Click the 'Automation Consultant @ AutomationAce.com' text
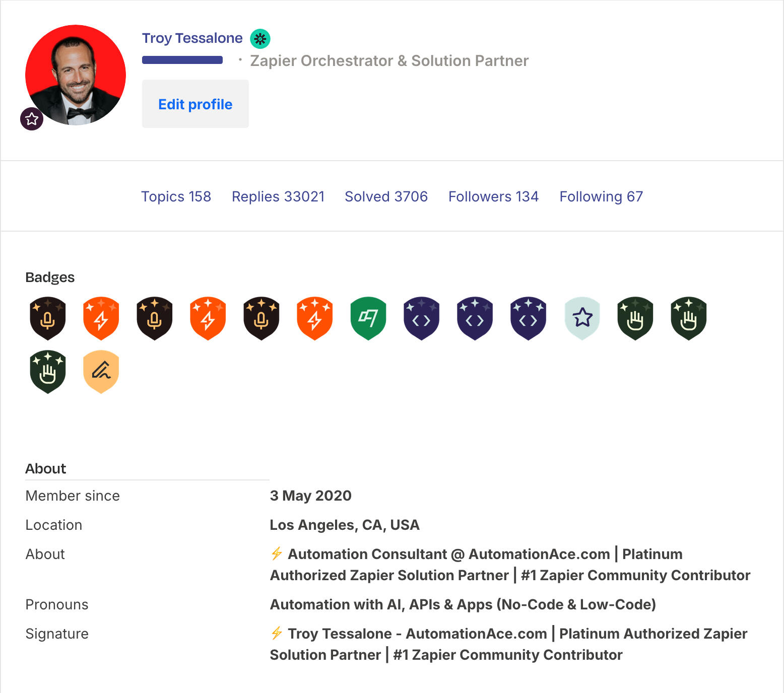 pos(449,554)
